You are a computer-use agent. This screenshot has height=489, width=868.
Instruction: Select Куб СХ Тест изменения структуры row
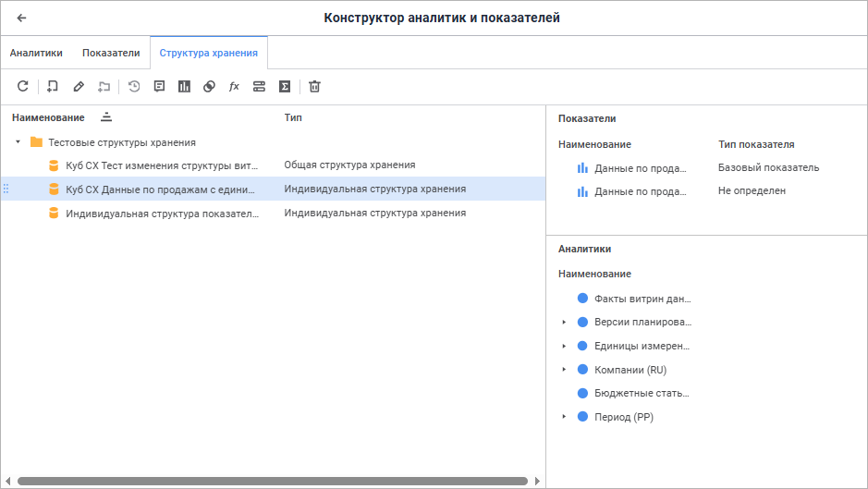pyautogui.click(x=162, y=165)
